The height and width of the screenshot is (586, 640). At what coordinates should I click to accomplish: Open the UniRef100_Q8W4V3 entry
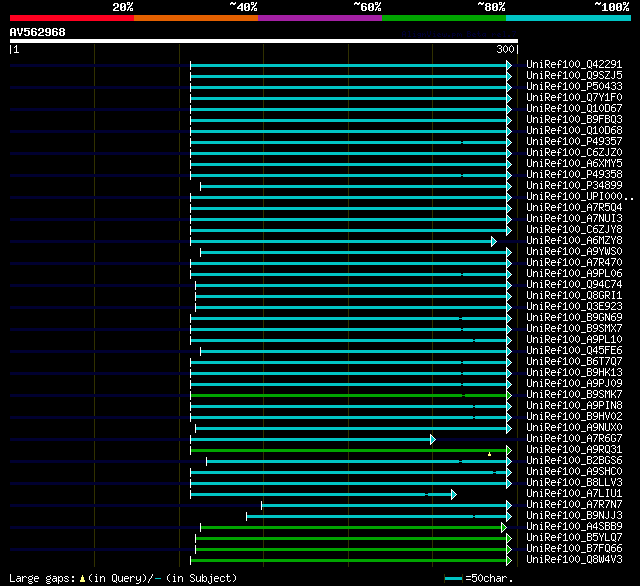pos(574,560)
